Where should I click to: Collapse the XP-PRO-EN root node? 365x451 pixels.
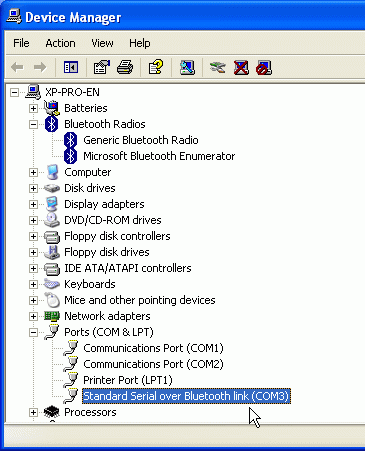14,92
